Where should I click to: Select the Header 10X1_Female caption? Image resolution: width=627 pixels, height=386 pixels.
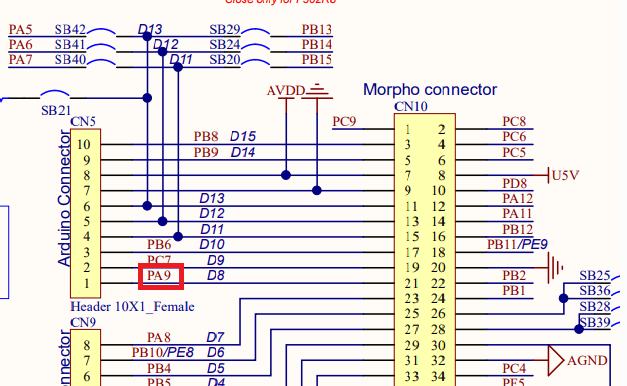click(132, 307)
